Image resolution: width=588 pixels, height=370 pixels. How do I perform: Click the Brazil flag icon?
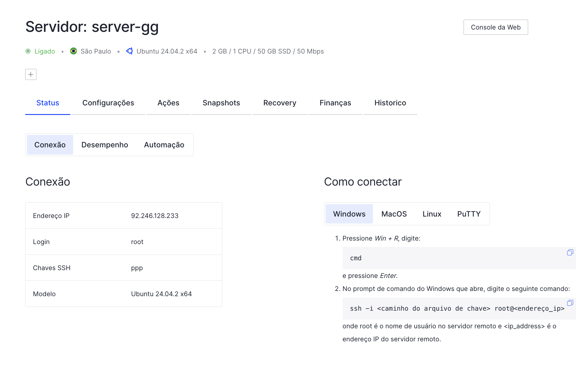(x=73, y=51)
